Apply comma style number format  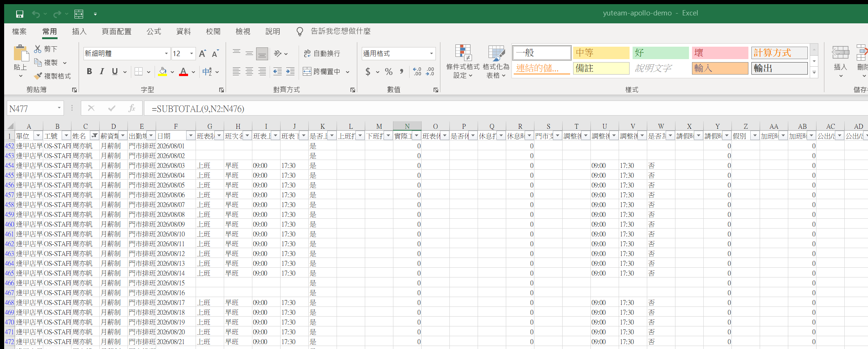[402, 72]
